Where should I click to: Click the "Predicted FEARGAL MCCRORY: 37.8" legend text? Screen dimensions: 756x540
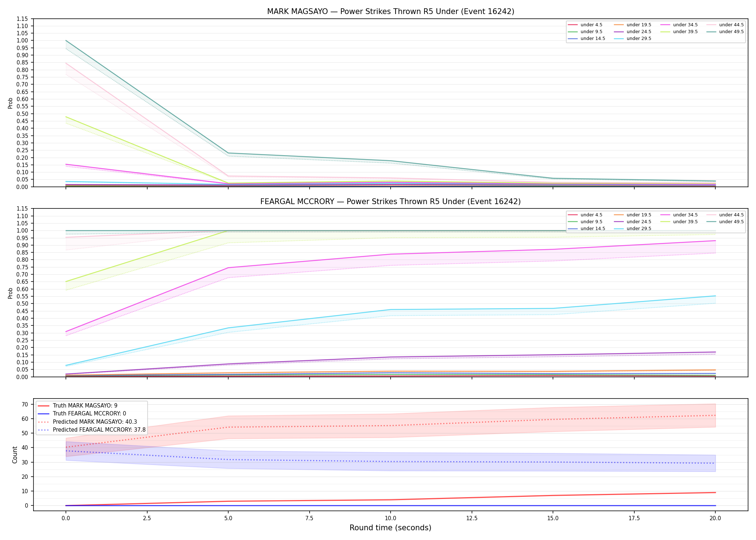[99, 430]
